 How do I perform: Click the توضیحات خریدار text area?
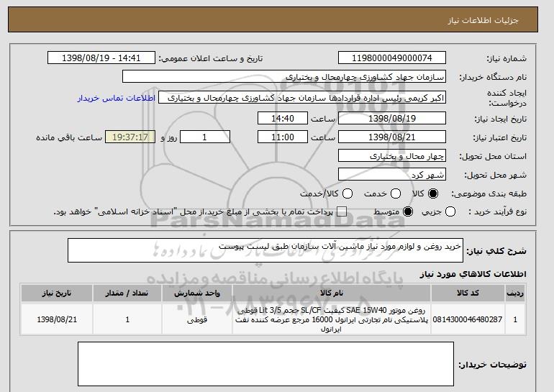tap(265, 364)
